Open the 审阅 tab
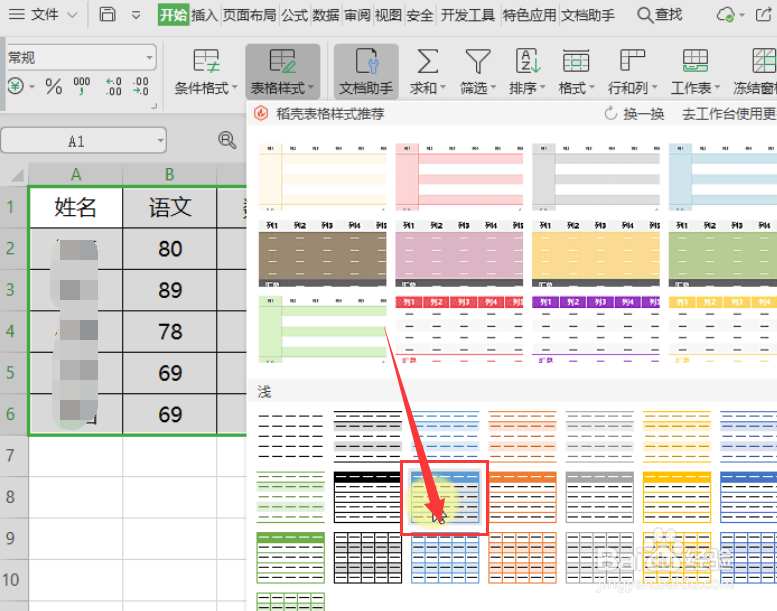Image resolution: width=777 pixels, height=611 pixels. click(357, 15)
